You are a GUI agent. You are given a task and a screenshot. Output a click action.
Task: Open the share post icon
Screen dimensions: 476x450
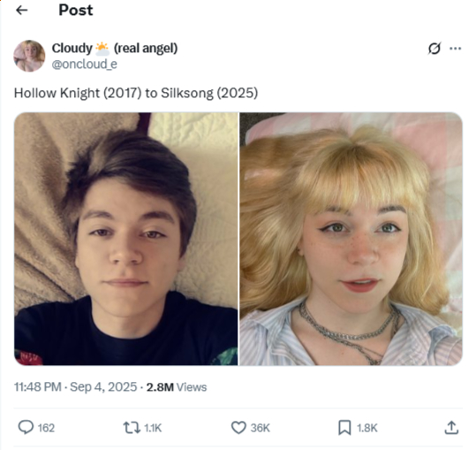pos(451,428)
